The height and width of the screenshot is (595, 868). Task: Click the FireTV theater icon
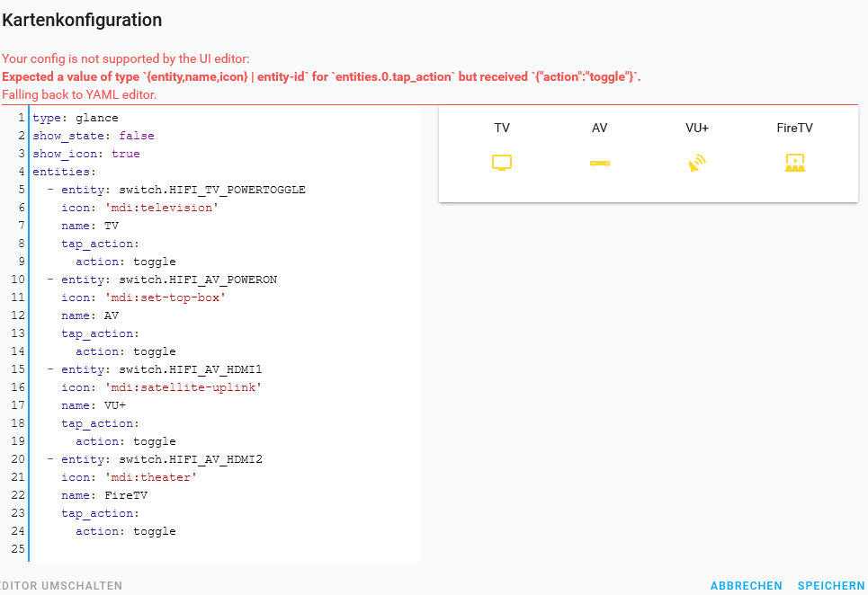[794, 163]
